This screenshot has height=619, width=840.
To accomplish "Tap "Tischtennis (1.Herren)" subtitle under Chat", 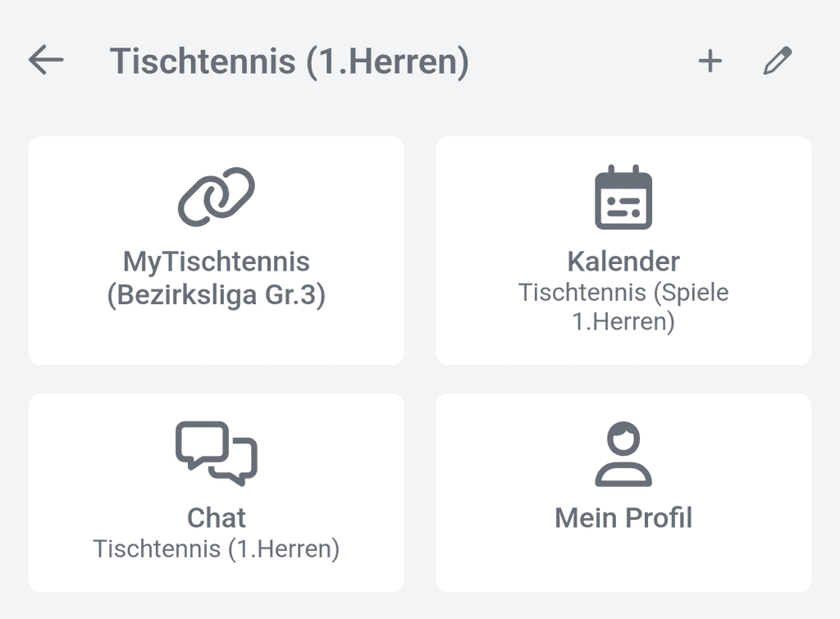I will coord(217,548).
